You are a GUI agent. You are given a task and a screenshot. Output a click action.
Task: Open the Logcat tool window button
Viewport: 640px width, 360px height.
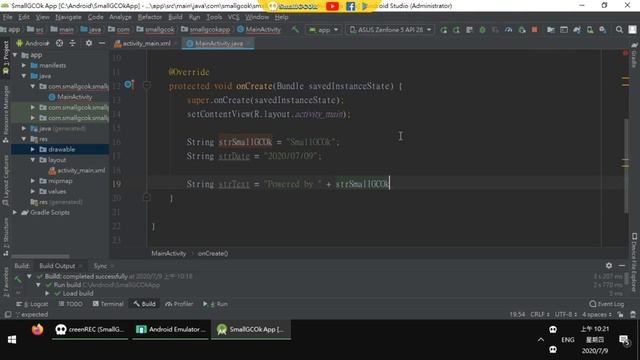click(x=32, y=304)
